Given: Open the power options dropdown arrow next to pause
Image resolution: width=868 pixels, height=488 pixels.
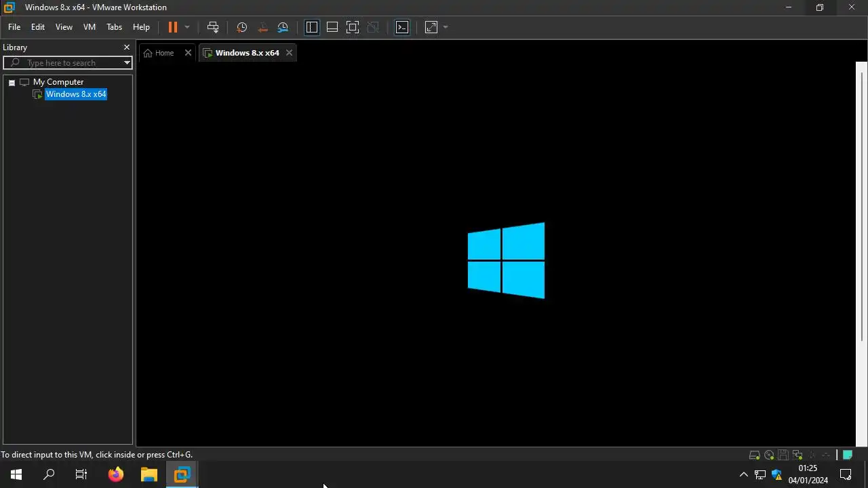Looking at the screenshot, I should pyautogui.click(x=187, y=27).
